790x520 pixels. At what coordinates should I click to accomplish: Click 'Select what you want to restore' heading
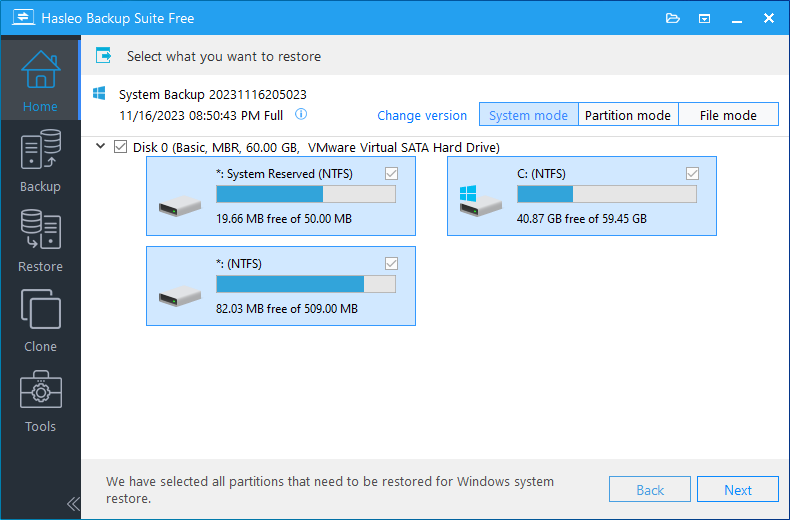[x=224, y=56]
